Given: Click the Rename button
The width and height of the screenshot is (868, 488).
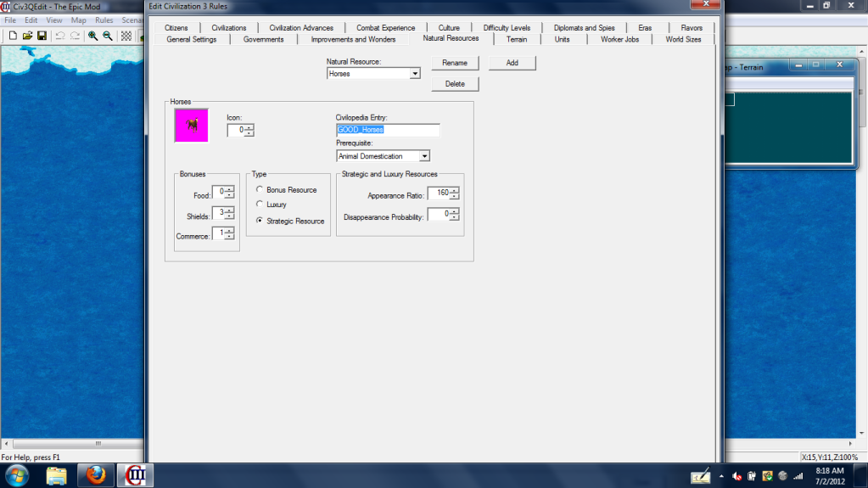Looking at the screenshot, I should click(455, 63).
